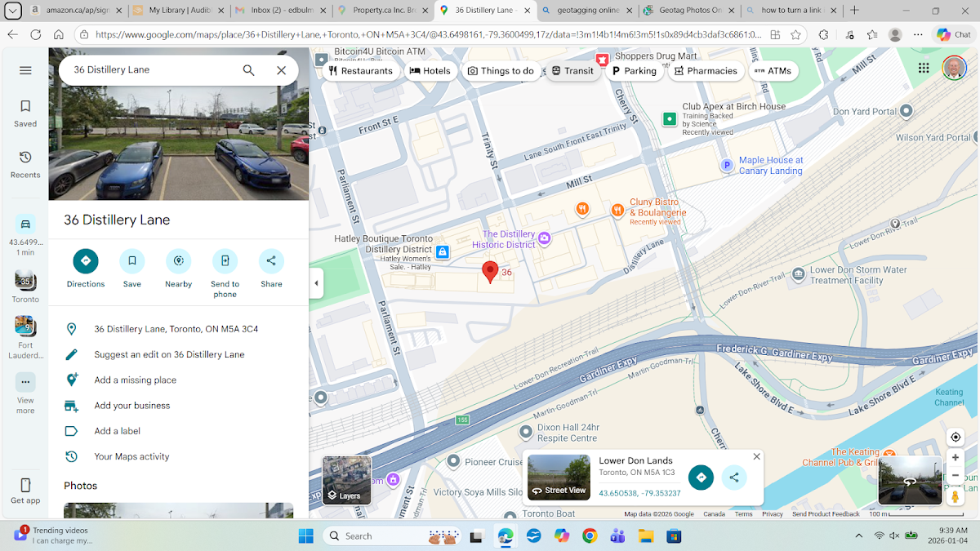Click the Restaurants filter chip
The height and width of the screenshot is (551, 980).
pyautogui.click(x=360, y=71)
